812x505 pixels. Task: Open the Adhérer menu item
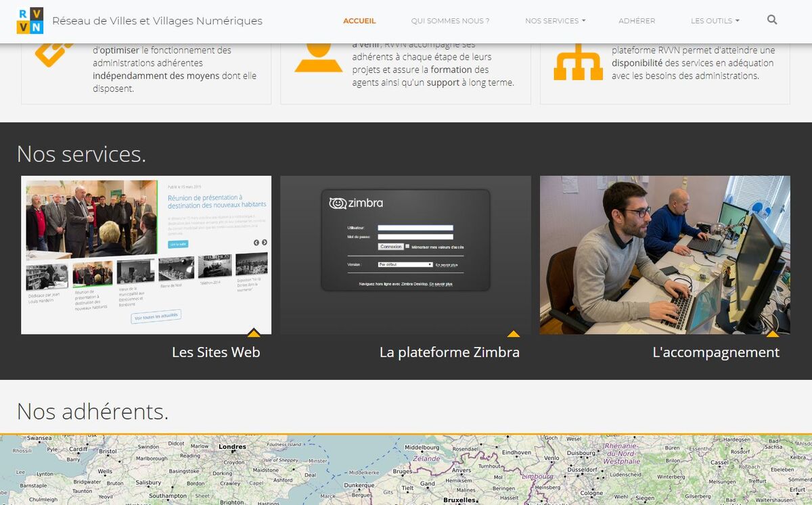(637, 21)
